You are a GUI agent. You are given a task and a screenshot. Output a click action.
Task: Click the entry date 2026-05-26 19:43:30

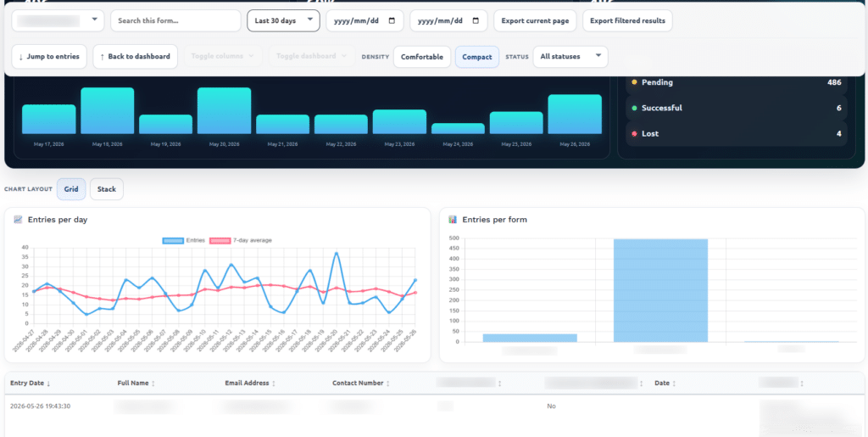pos(41,406)
